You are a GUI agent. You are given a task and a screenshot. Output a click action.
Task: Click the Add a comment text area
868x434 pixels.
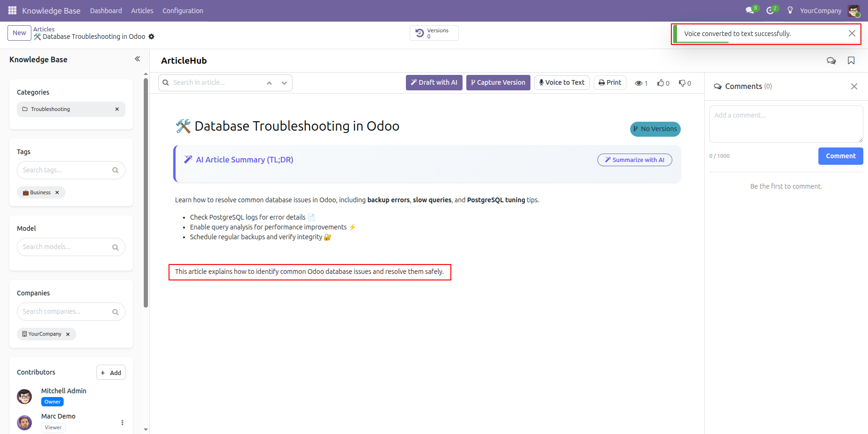pos(786,124)
